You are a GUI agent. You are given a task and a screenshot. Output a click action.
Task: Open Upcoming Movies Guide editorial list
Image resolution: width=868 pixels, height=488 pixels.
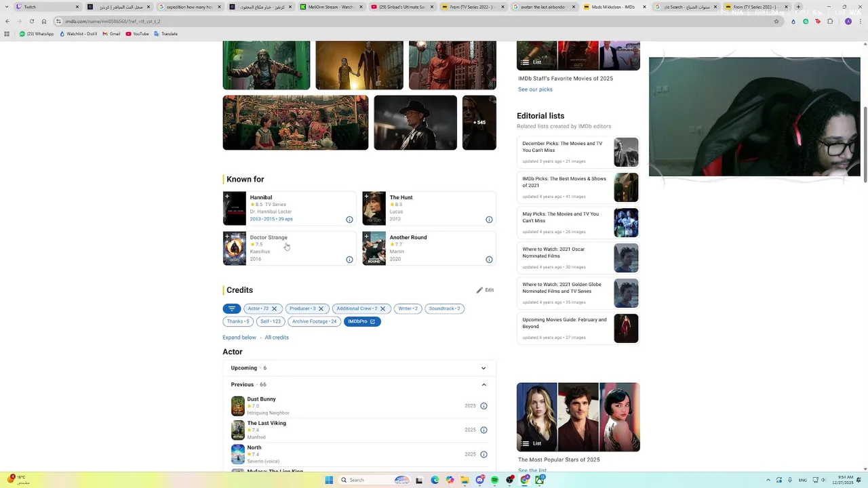tap(578, 329)
